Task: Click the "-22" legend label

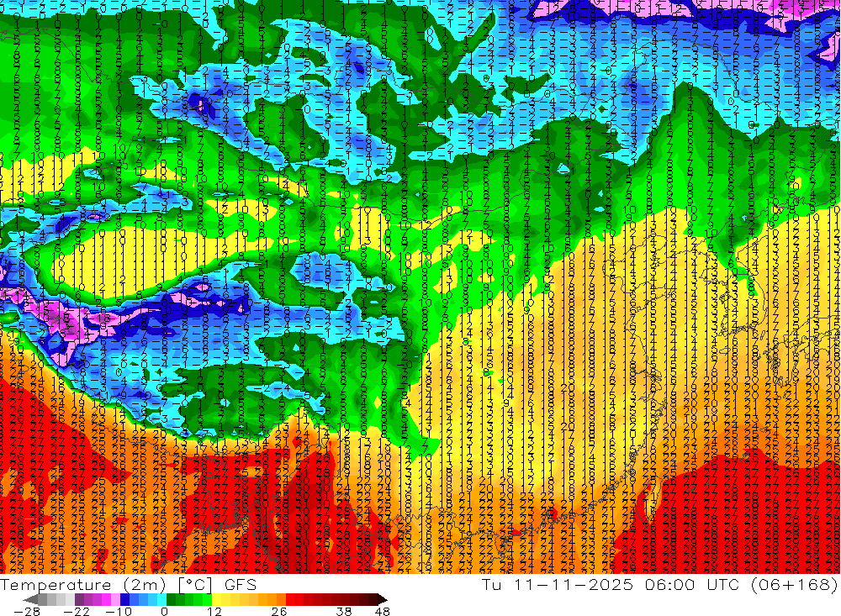Action: point(77,612)
